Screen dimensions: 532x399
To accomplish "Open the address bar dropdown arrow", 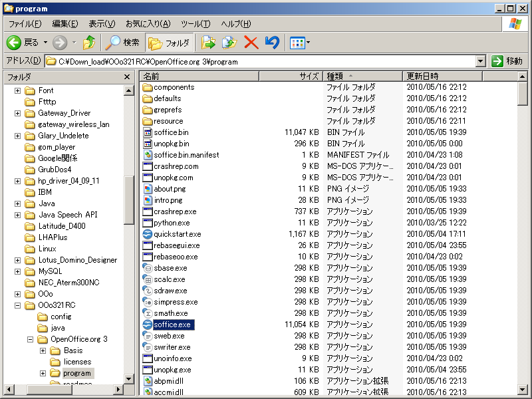I will click(x=480, y=61).
